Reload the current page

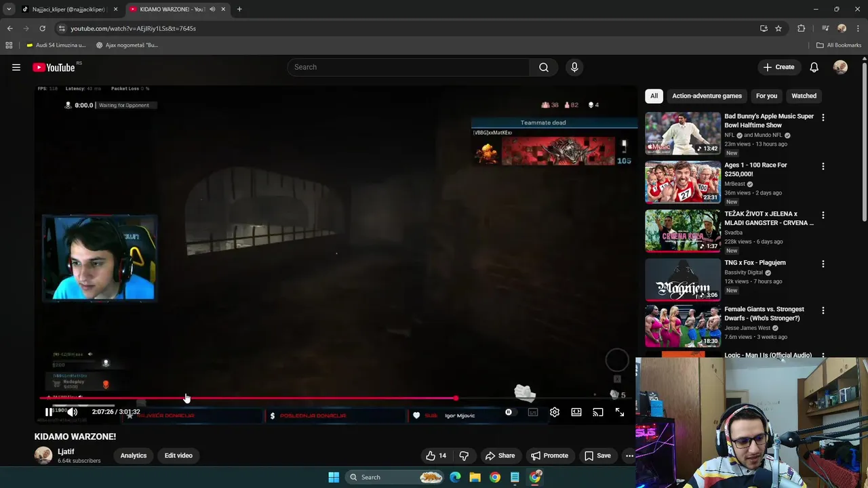(x=42, y=28)
